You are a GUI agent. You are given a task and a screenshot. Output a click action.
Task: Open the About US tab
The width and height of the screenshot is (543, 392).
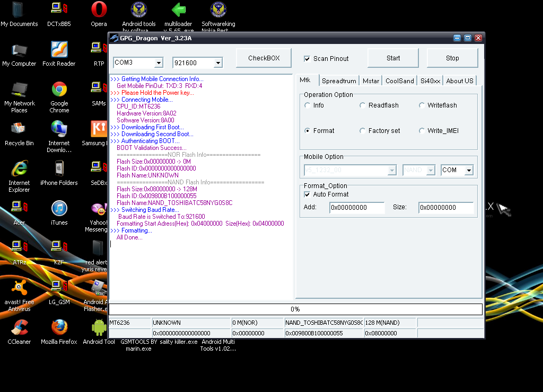[459, 81]
